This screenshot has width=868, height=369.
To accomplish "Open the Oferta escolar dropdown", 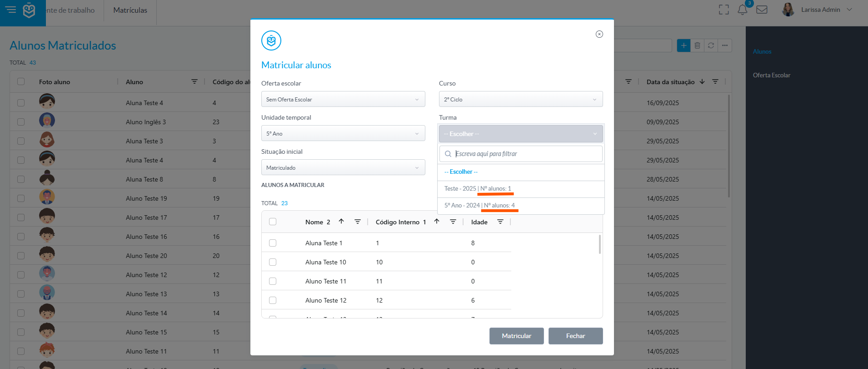I will (343, 99).
